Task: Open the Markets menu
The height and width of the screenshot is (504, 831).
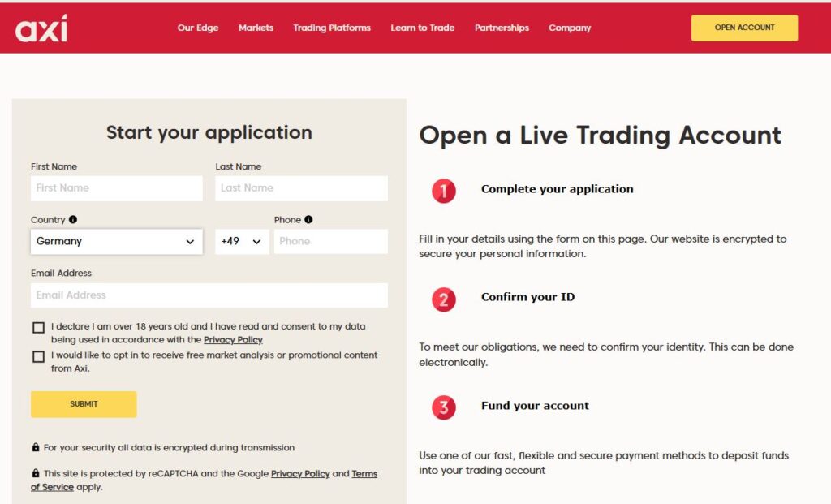Action: pos(256,28)
